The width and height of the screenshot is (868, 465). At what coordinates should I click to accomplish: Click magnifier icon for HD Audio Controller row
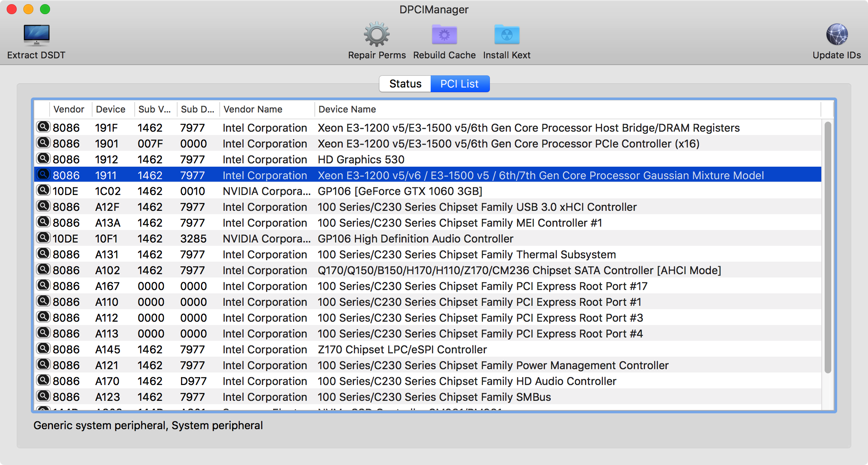(43, 380)
